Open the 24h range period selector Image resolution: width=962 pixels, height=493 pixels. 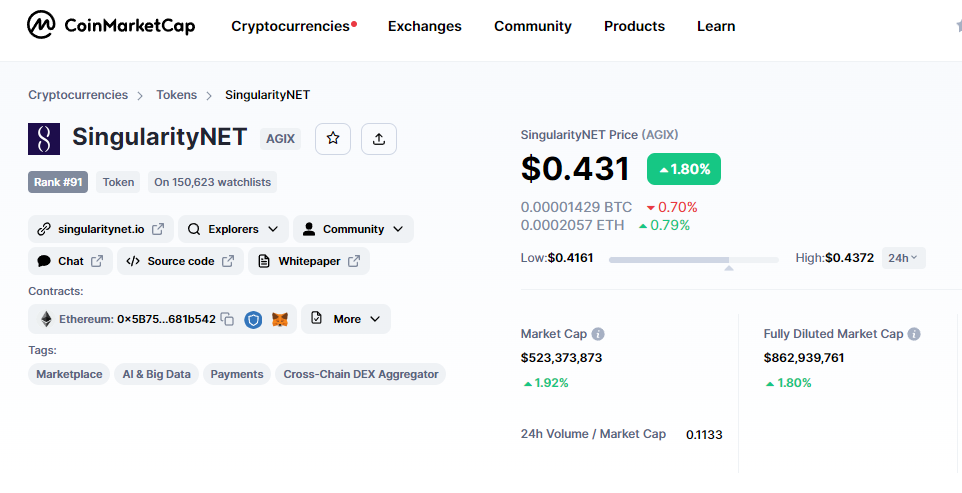(x=903, y=258)
